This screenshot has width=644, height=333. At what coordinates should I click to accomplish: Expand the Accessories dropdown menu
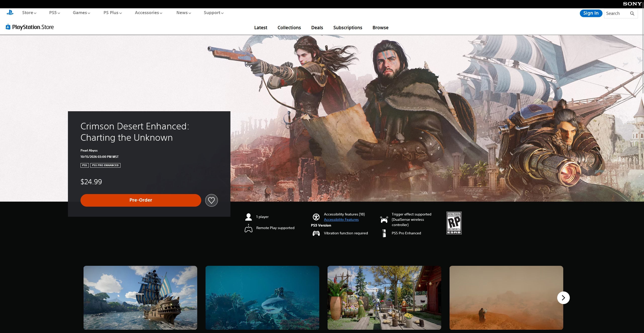tap(148, 13)
